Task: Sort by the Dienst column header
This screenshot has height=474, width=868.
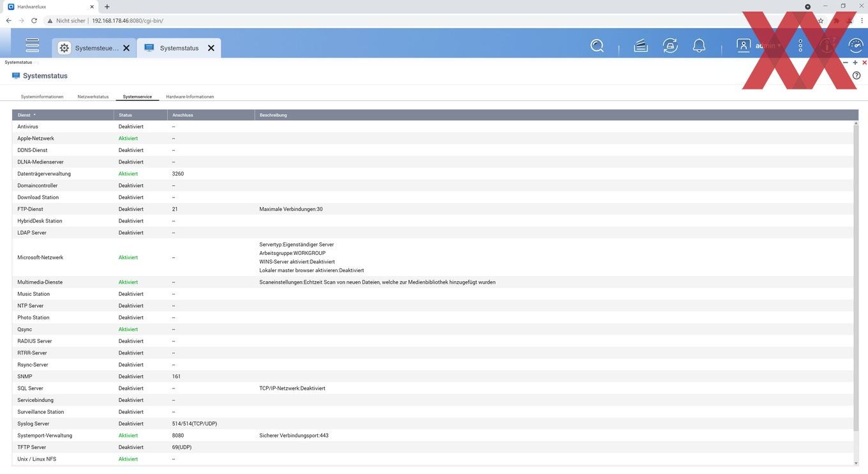Action: click(x=63, y=115)
